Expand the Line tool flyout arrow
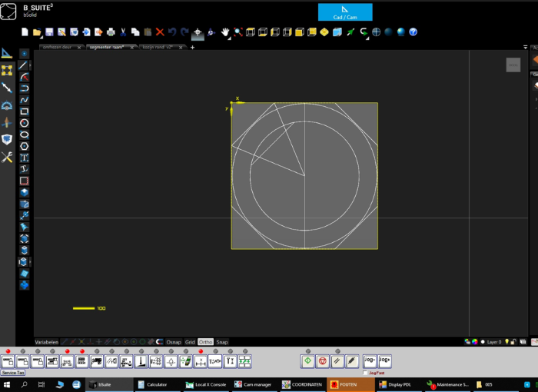 click(x=30, y=65)
